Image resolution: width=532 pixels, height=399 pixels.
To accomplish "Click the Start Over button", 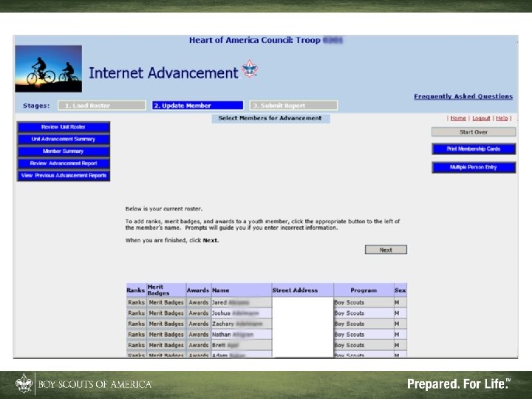I will [x=474, y=132].
